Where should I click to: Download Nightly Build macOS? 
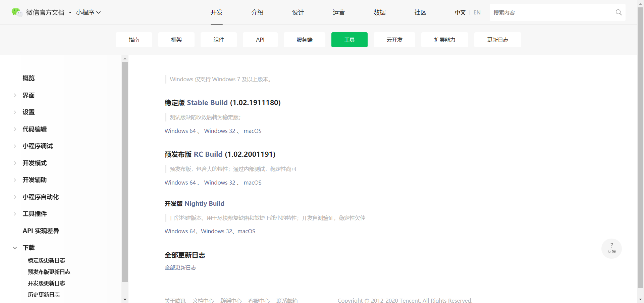[246, 231]
